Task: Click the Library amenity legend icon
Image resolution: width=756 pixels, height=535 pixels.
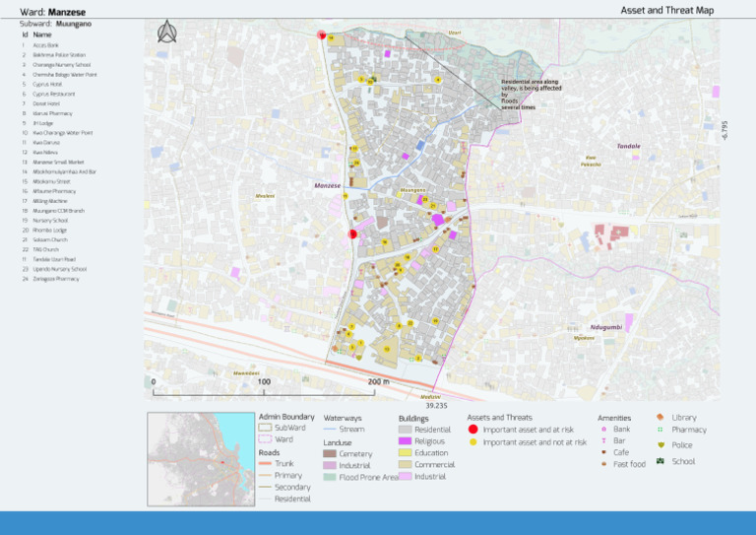Action: 661,417
